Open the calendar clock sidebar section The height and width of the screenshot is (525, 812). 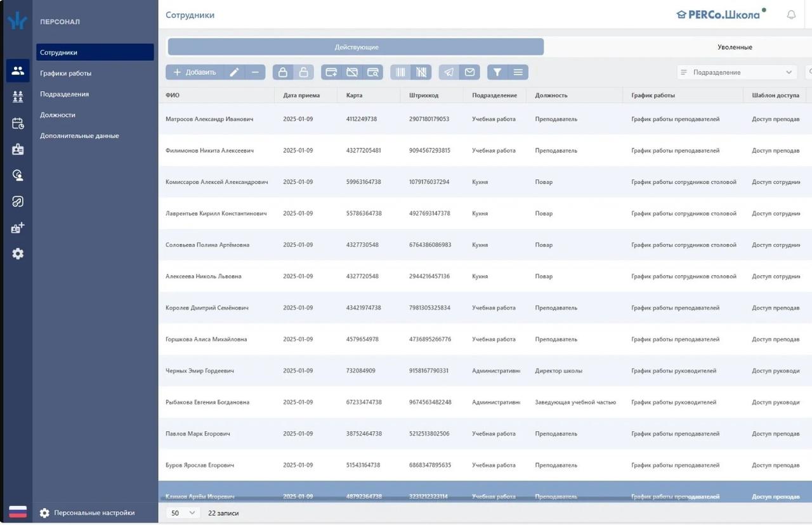click(18, 124)
